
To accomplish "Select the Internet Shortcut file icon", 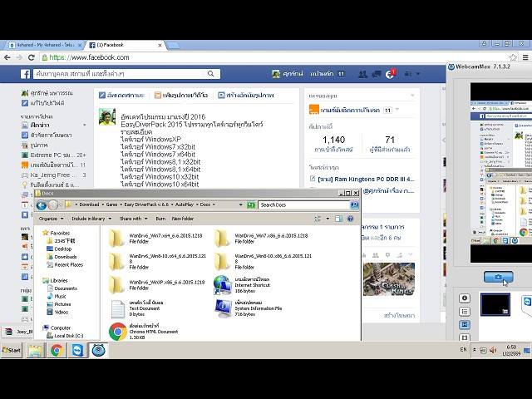I will click(x=222, y=285).
